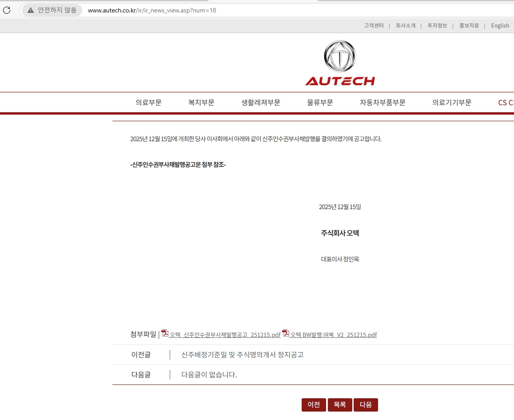Download 오텍_신주인수권부사채발행공고_251215.pdf
Image resolution: width=514 pixels, height=420 pixels.
[x=225, y=335]
